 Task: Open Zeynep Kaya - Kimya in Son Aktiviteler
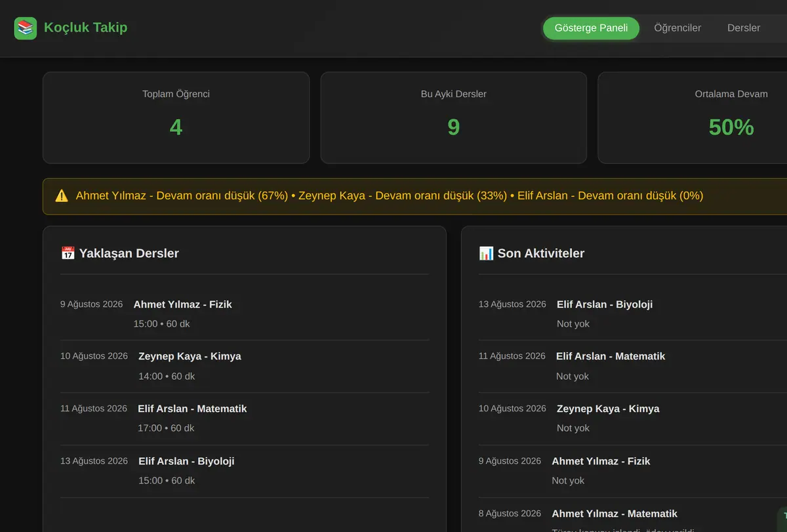[608, 409]
